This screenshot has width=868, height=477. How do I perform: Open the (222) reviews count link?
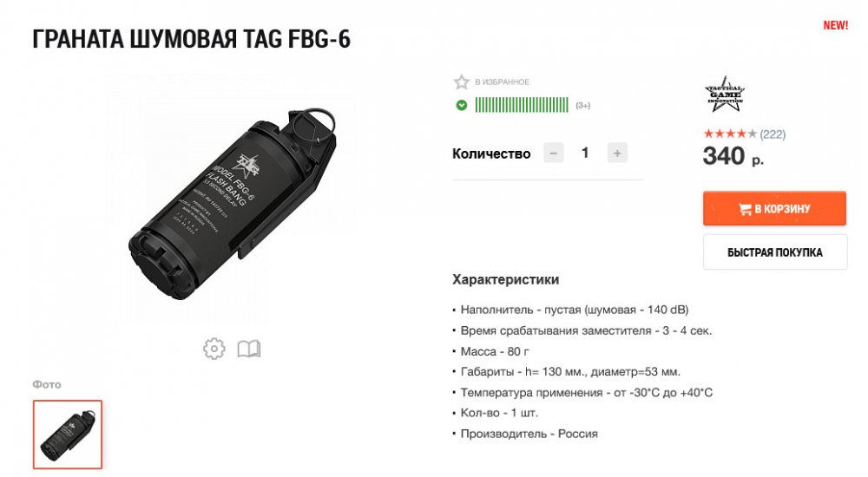click(x=773, y=134)
